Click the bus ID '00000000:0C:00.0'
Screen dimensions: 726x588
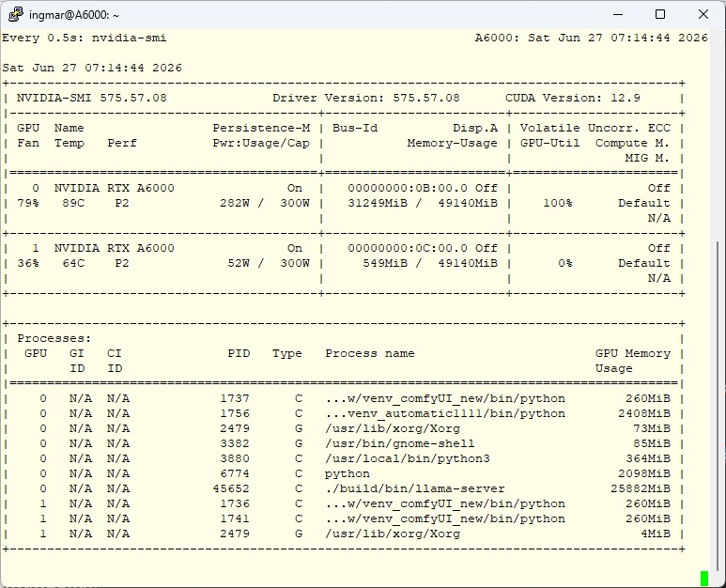pos(408,249)
